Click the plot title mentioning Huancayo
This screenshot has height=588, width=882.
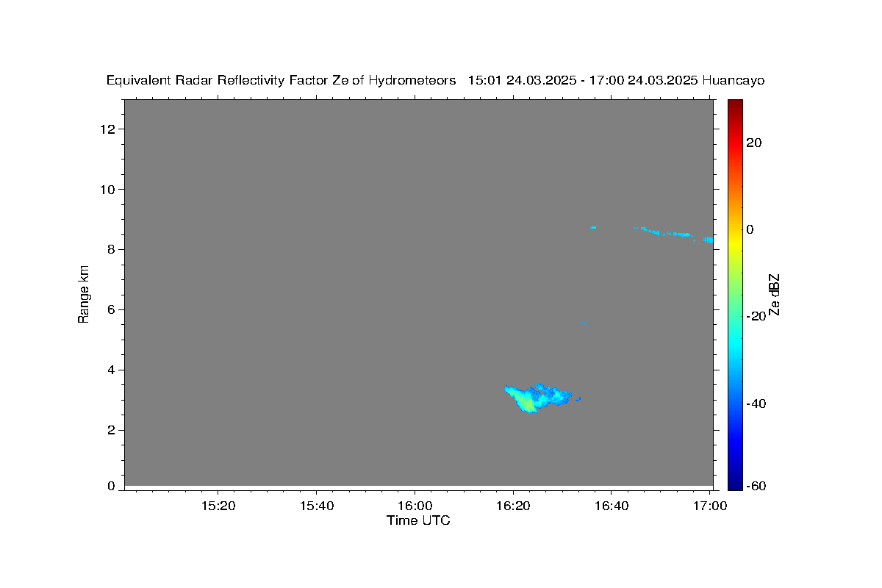coord(435,80)
